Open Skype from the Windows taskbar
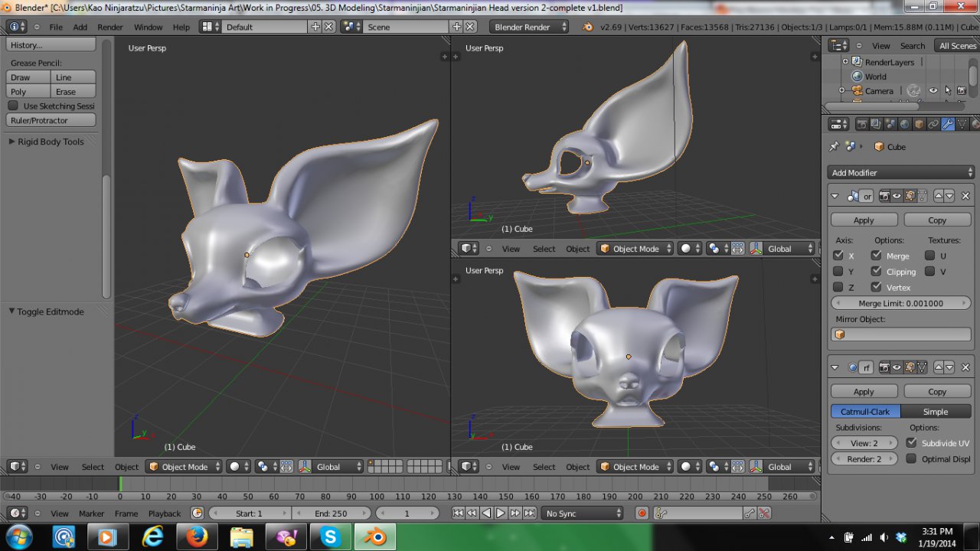 (x=331, y=537)
